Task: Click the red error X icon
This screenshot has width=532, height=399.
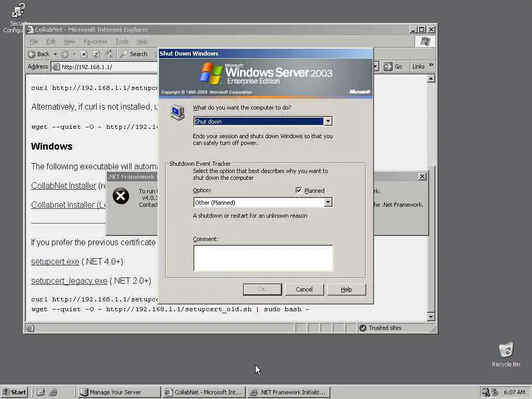Action: [121, 196]
